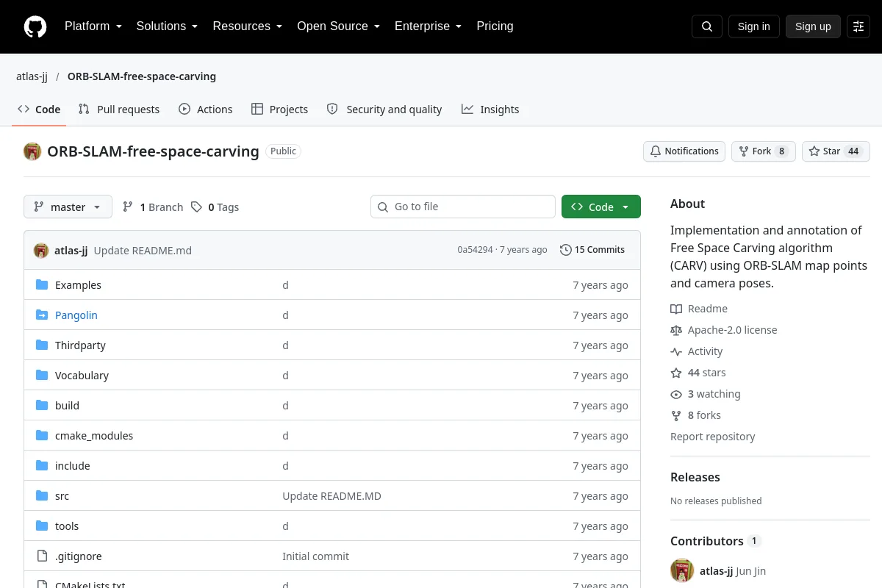Click the scale icon beside Apache-2.0 license
The width and height of the screenshot is (882, 588).
[x=676, y=331]
